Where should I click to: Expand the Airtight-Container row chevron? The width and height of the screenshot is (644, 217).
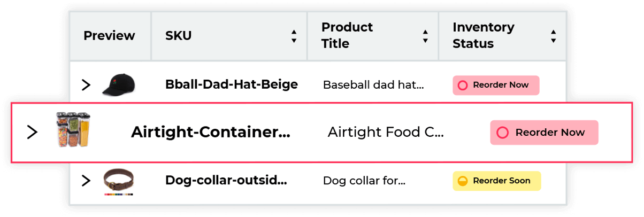pyautogui.click(x=33, y=132)
